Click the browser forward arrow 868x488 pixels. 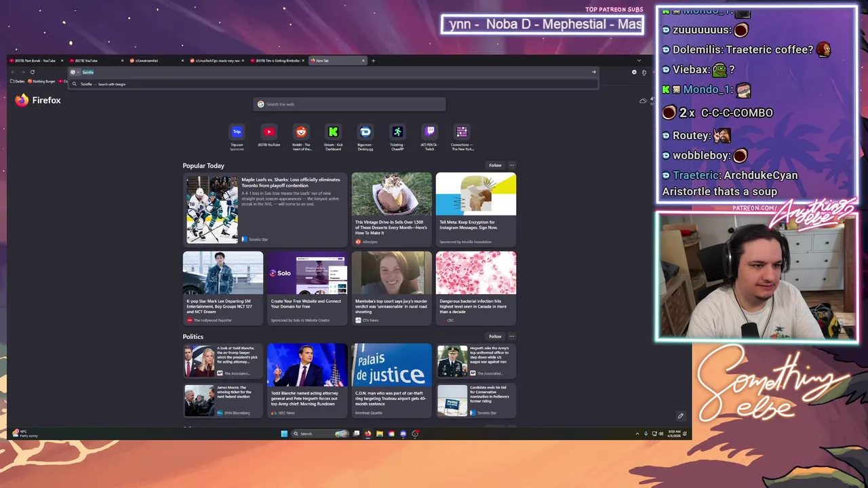click(22, 72)
